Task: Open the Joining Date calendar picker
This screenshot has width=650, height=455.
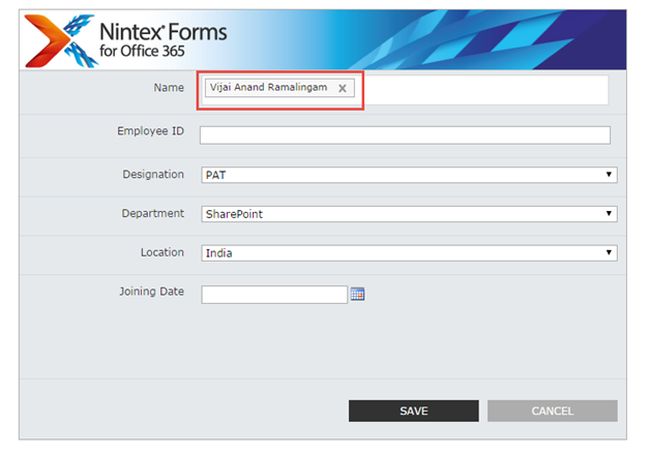Action: [x=357, y=294]
